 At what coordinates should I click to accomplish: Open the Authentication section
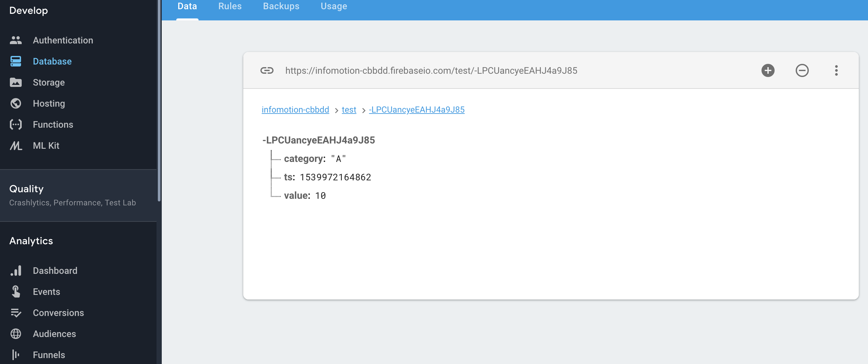tap(63, 40)
